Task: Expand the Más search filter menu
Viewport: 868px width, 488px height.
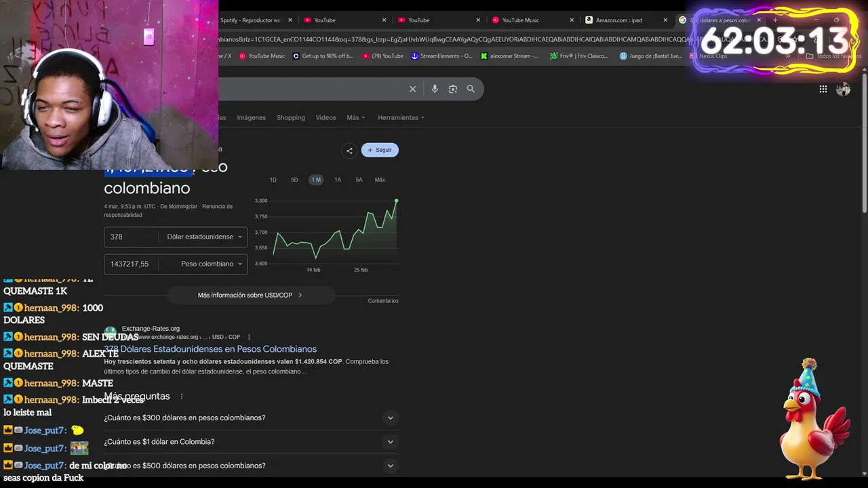Action: click(x=356, y=117)
